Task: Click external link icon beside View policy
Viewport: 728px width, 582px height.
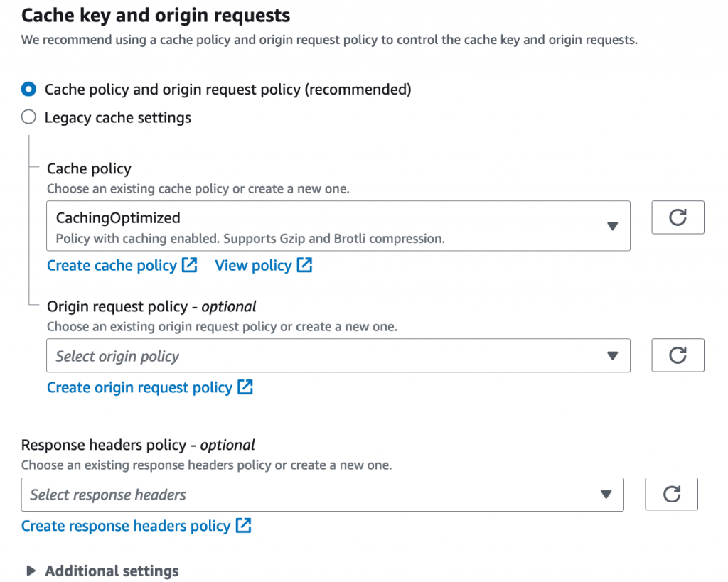Action: tap(304, 265)
